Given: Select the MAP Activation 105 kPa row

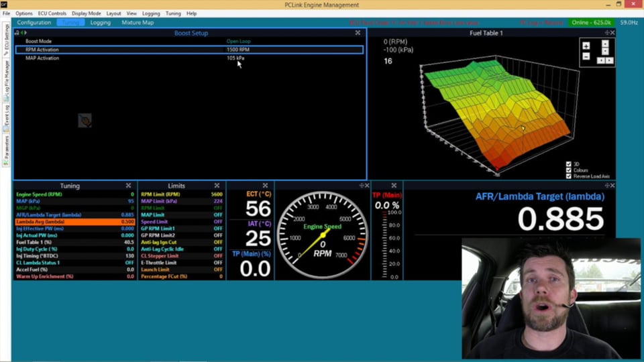Looking at the screenshot, I should [x=189, y=58].
